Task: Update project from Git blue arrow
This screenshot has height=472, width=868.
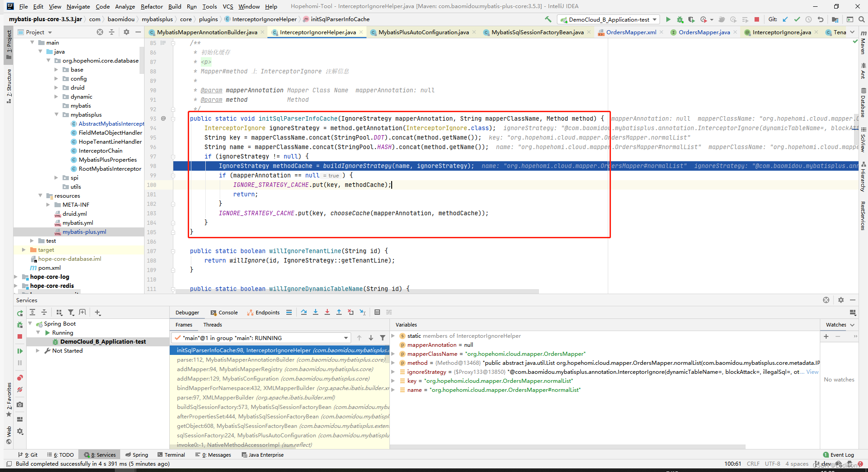Action: point(785,19)
